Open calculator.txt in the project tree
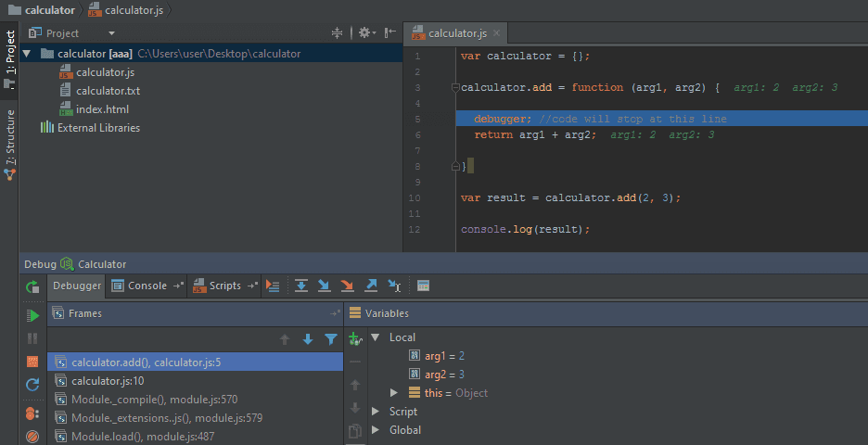The width and height of the screenshot is (868, 445). pos(99,91)
